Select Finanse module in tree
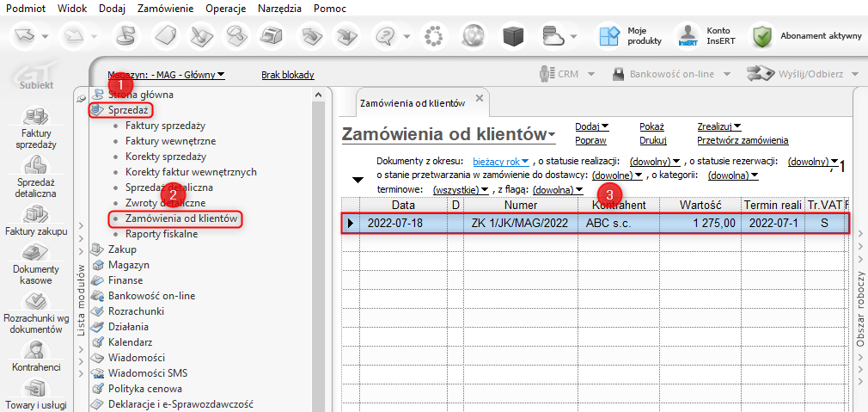 click(125, 280)
